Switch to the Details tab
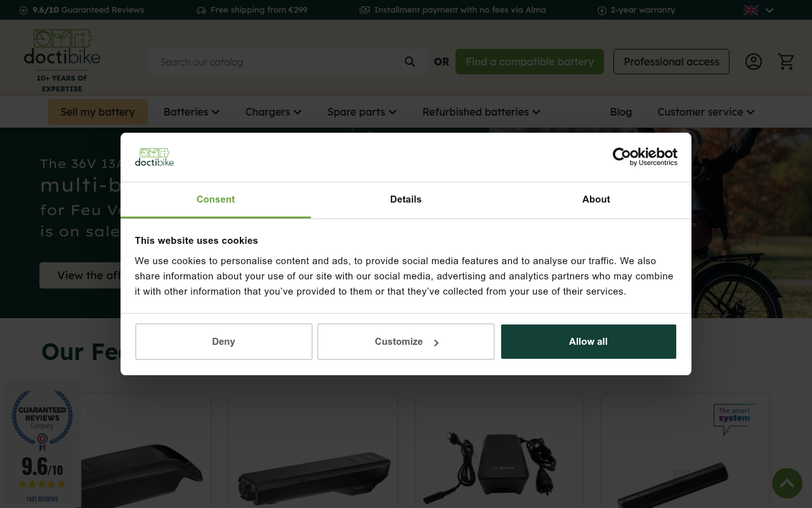This screenshot has height=508, width=812. (406, 200)
